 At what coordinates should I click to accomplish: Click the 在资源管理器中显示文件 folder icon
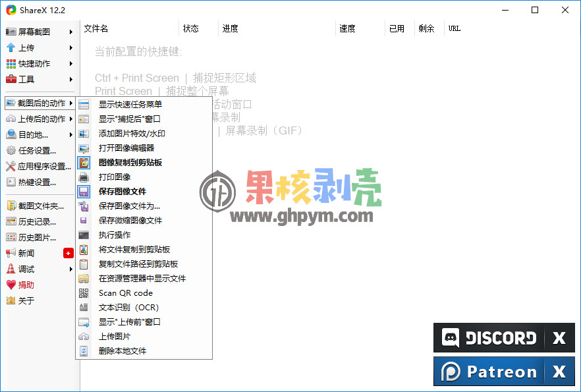click(x=84, y=279)
